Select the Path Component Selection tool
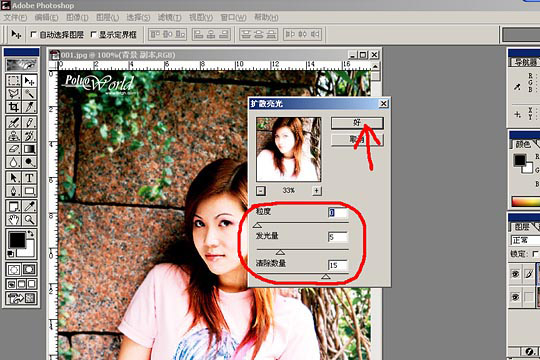This screenshot has height=360, width=540. (14, 177)
